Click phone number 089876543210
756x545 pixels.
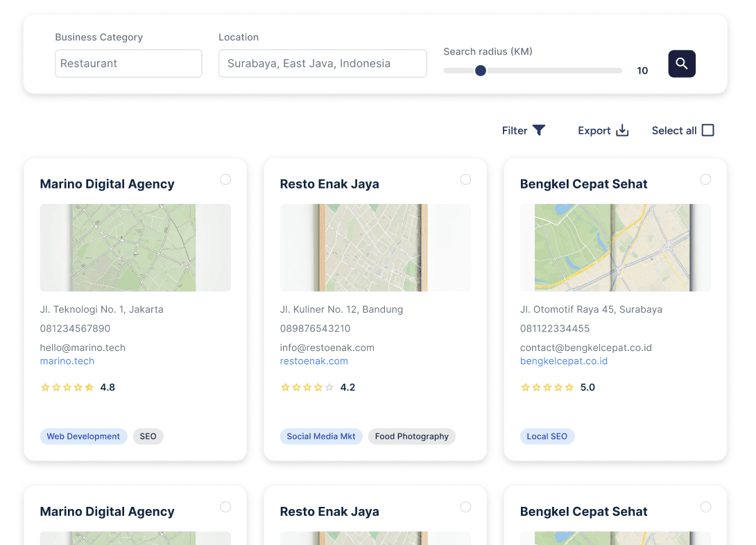click(316, 329)
